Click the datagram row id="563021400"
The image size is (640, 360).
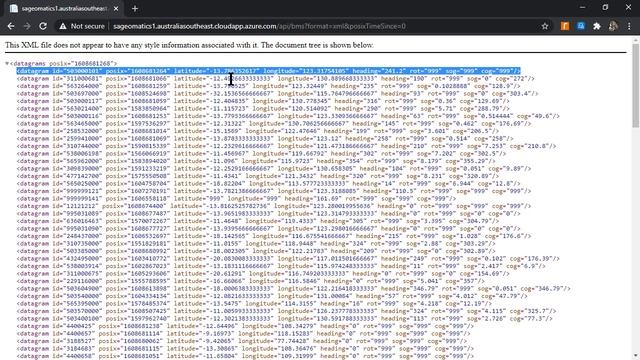[263, 108]
